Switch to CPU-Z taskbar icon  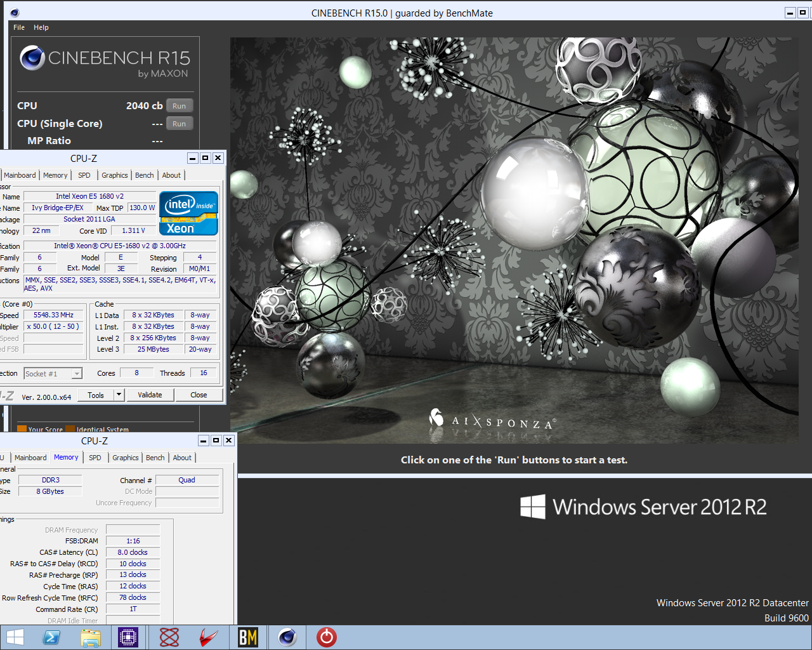point(128,637)
